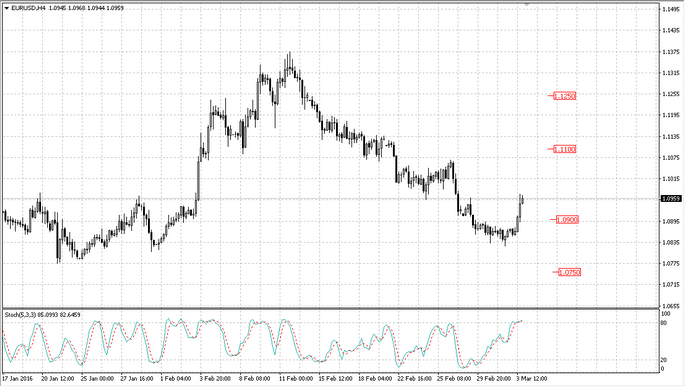Select the red 1.1100 price level label
The width and height of the screenshot is (685, 387).
pyautogui.click(x=564, y=149)
